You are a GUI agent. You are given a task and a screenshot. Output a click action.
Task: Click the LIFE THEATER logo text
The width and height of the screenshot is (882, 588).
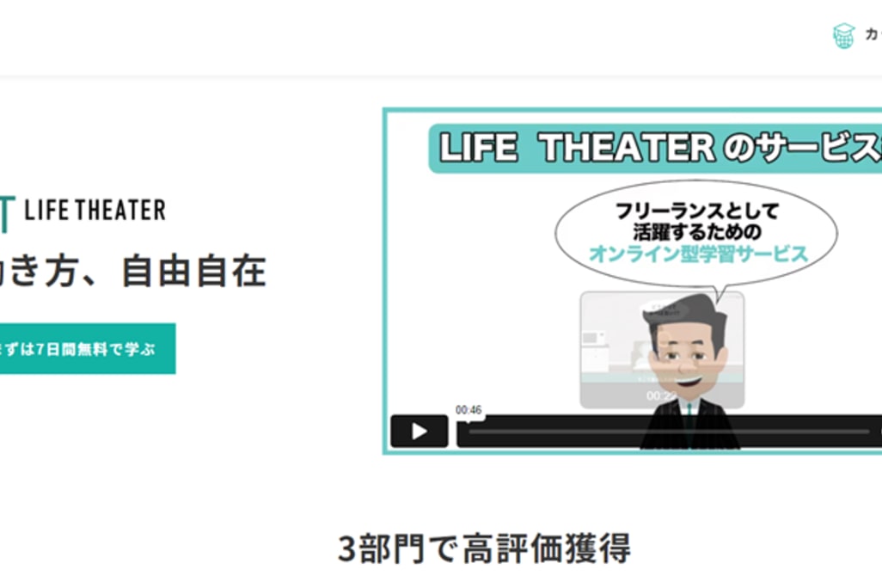[95, 210]
